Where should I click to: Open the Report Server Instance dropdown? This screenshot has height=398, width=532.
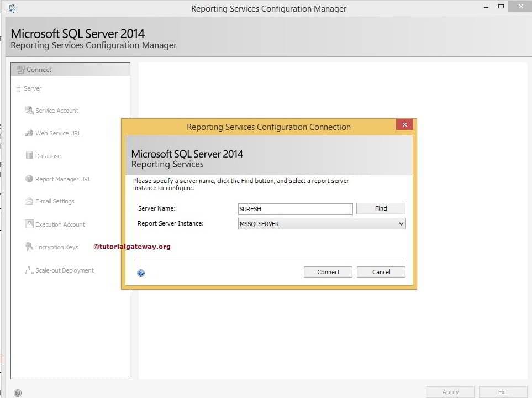pos(401,223)
